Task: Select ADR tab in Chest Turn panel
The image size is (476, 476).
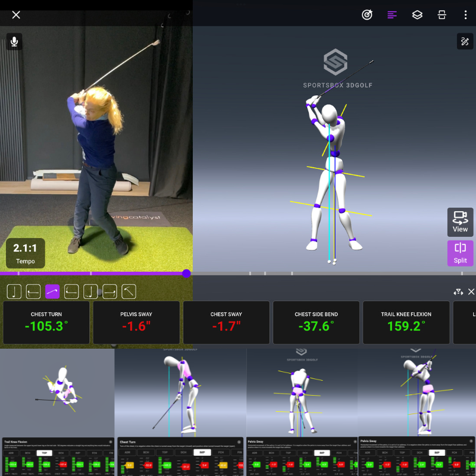Action: (127, 452)
